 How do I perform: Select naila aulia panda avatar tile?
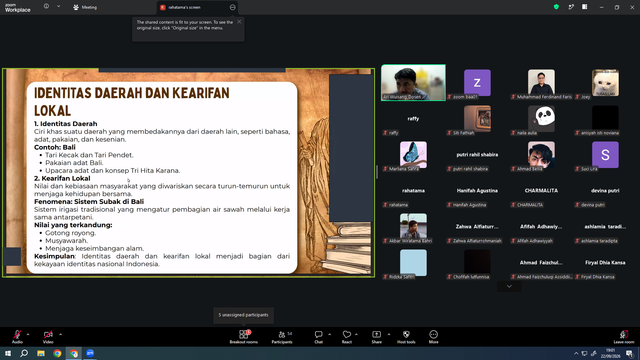click(541, 119)
